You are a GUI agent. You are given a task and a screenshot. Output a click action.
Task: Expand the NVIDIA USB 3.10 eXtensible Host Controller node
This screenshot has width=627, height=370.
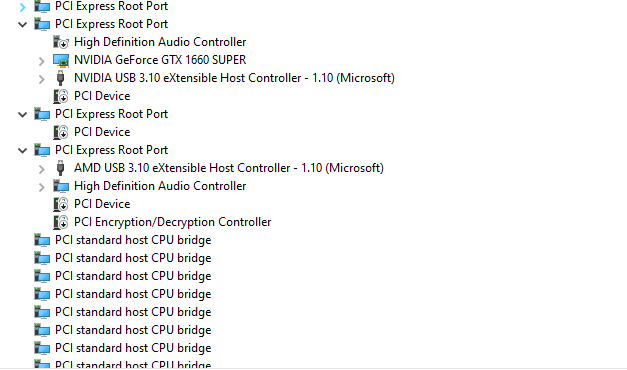[x=42, y=79]
